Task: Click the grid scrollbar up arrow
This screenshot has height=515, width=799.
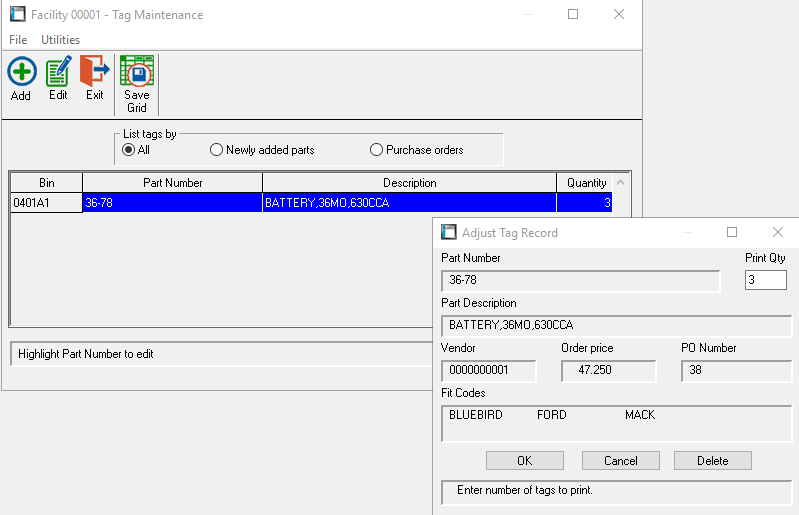Action: (x=621, y=183)
